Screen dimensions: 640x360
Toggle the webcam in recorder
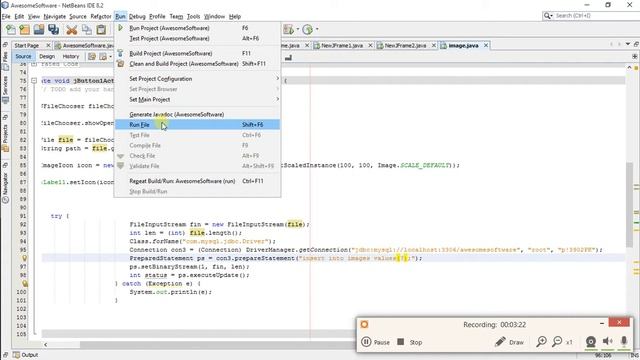tap(591, 342)
